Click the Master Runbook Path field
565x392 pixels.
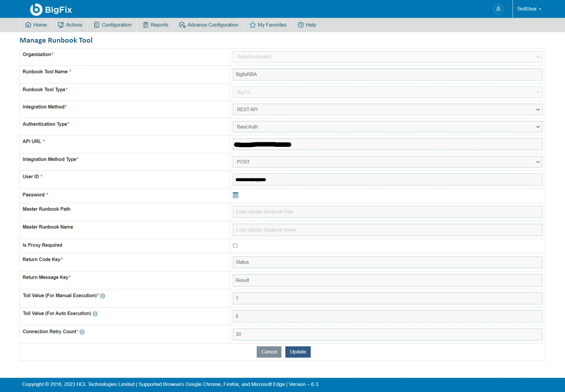tap(387, 212)
